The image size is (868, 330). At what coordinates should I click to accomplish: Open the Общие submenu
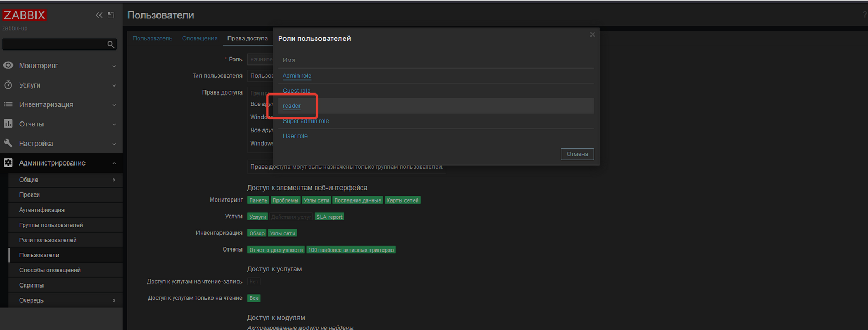(x=66, y=180)
